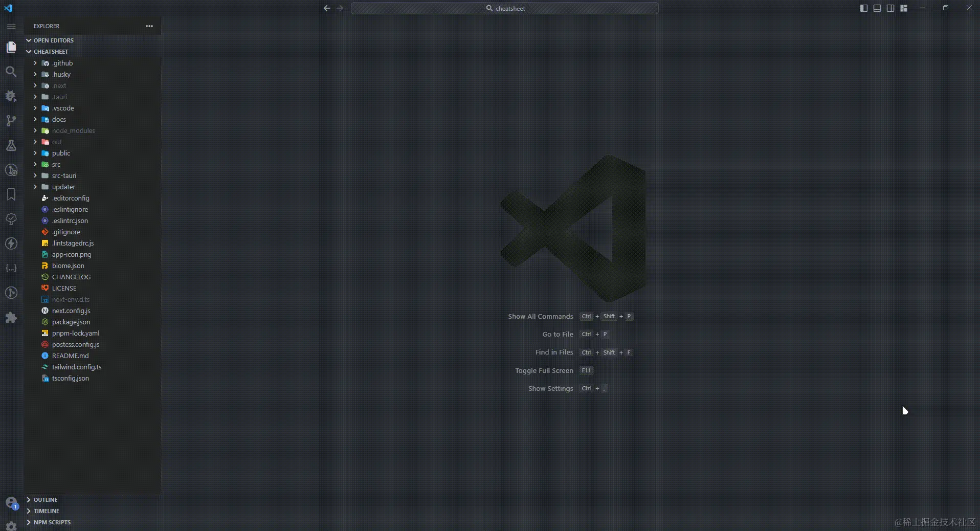Open the Search view in activity bar
980x531 pixels.
(x=11, y=72)
